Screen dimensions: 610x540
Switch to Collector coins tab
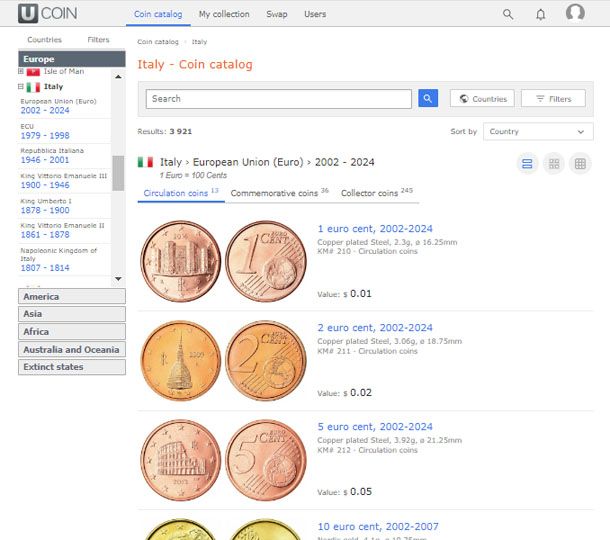coord(377,193)
